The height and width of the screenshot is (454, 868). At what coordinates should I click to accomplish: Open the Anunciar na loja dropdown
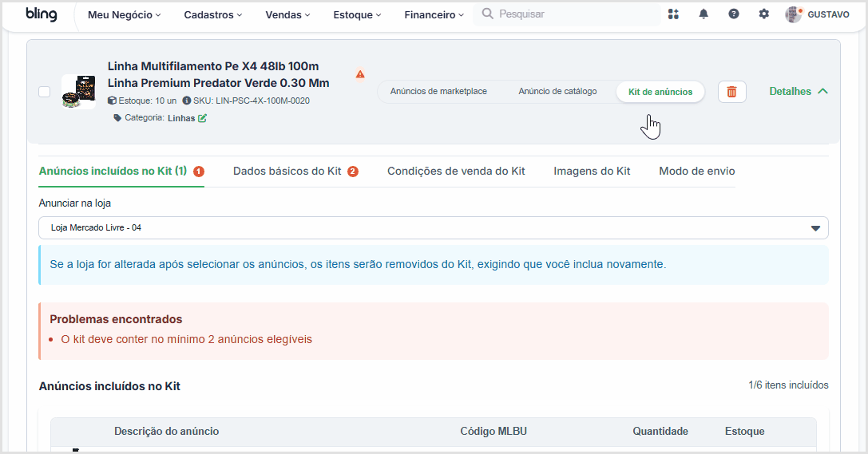click(x=434, y=228)
